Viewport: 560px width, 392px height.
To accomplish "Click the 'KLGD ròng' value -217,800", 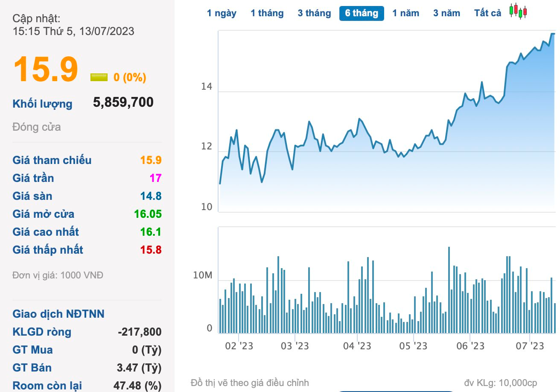I will (140, 332).
